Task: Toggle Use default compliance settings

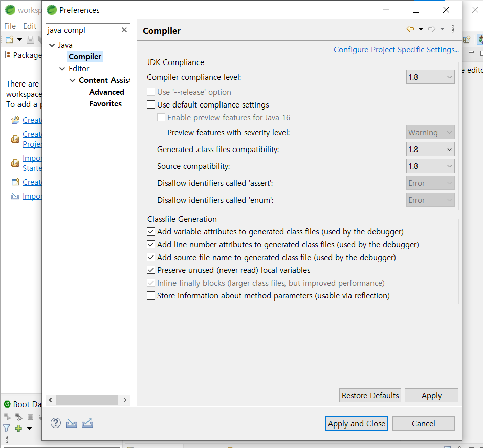Action: click(x=151, y=104)
